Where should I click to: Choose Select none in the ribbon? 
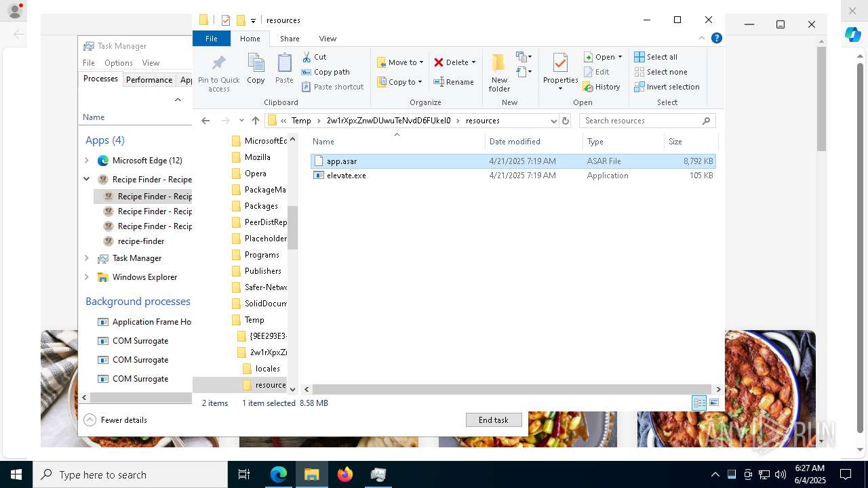click(x=660, y=72)
